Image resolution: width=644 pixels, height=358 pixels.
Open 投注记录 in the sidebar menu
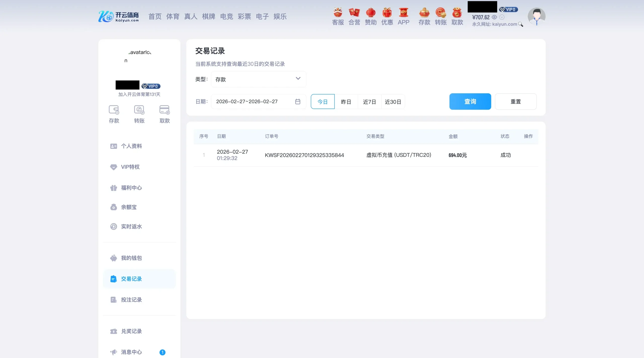pos(131,300)
